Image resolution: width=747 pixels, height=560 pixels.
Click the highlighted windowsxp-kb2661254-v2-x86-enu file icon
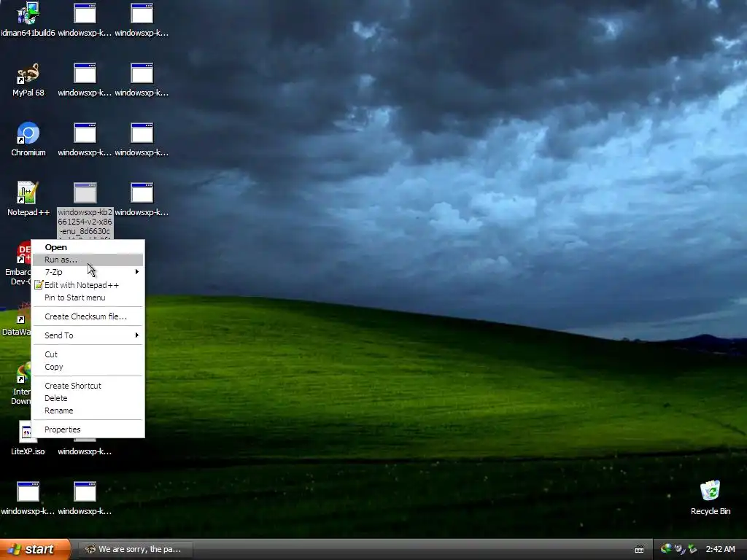(x=85, y=192)
